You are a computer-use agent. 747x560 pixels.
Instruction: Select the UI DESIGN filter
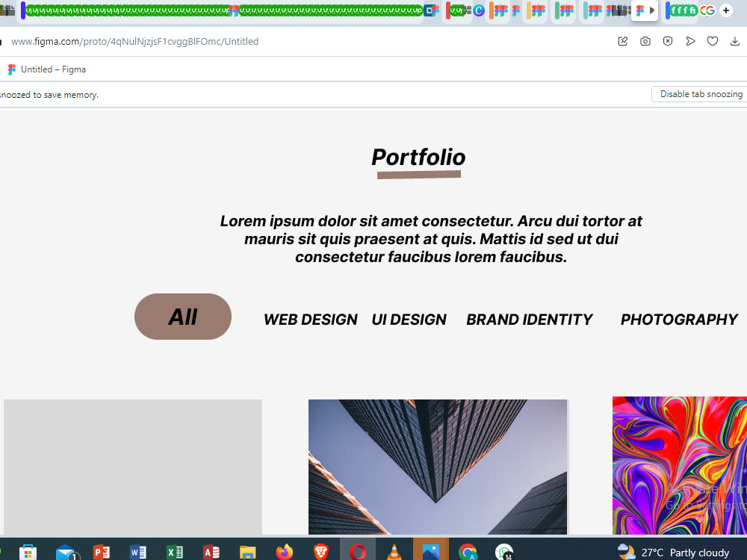[409, 320]
